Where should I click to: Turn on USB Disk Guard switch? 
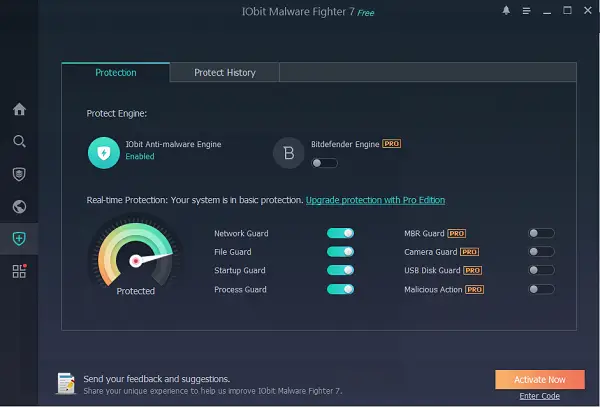pos(541,270)
